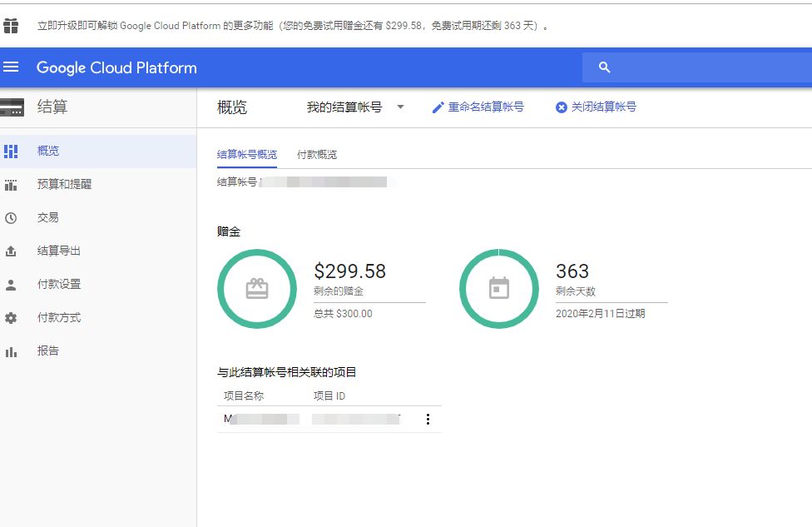The image size is (812, 527).
Task: Click the 与此结算帐号相关联的项目 heading
Action: pos(286,372)
